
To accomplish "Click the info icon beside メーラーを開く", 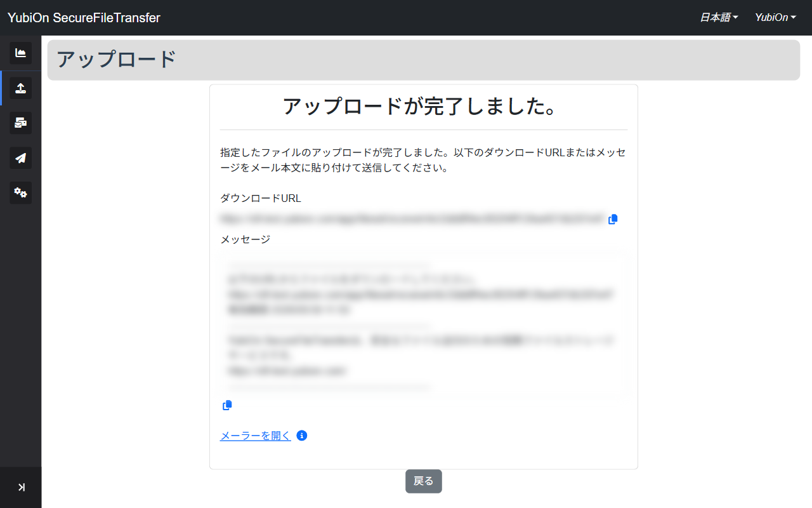I will coord(302,436).
